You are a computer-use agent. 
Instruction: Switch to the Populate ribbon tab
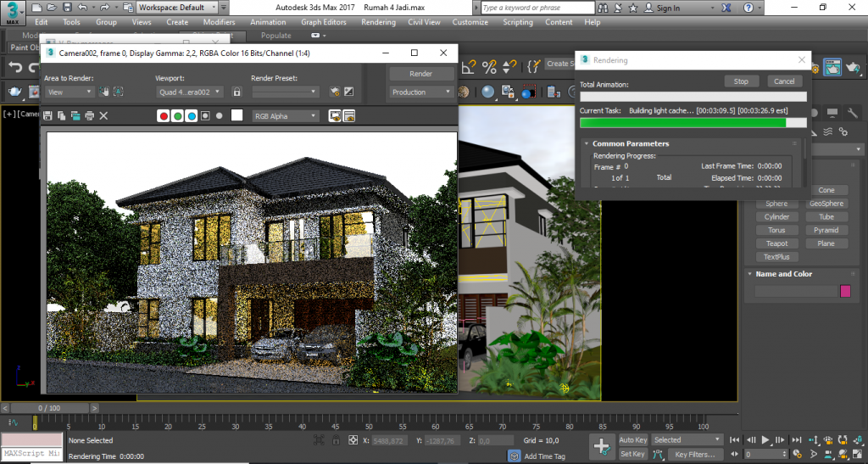coord(275,35)
